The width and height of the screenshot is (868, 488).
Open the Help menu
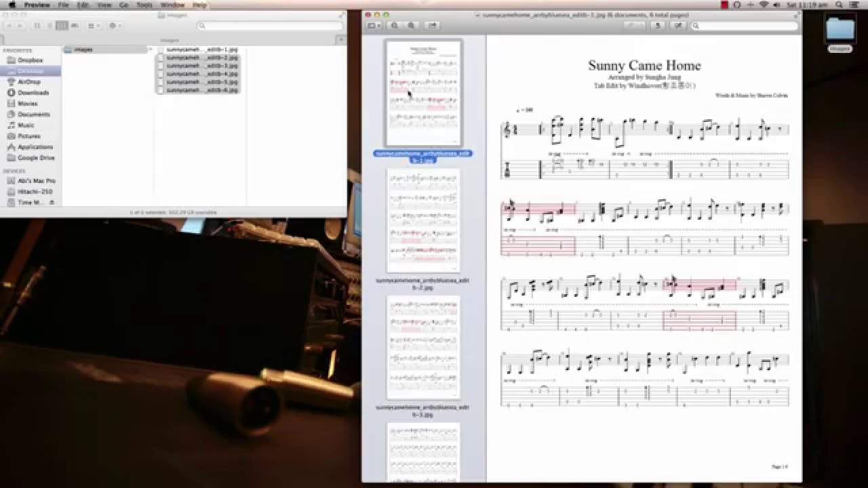click(x=199, y=5)
